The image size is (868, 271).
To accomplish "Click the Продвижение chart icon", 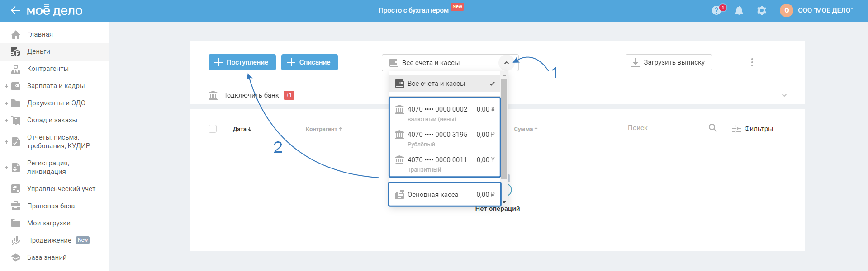I will pyautogui.click(x=16, y=240).
